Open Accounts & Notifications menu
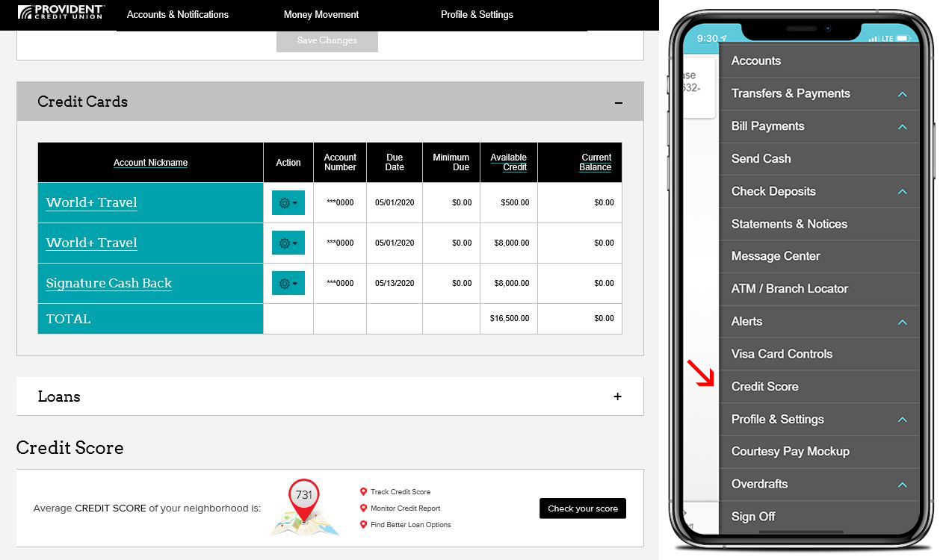This screenshot has width=943, height=560. click(x=178, y=14)
